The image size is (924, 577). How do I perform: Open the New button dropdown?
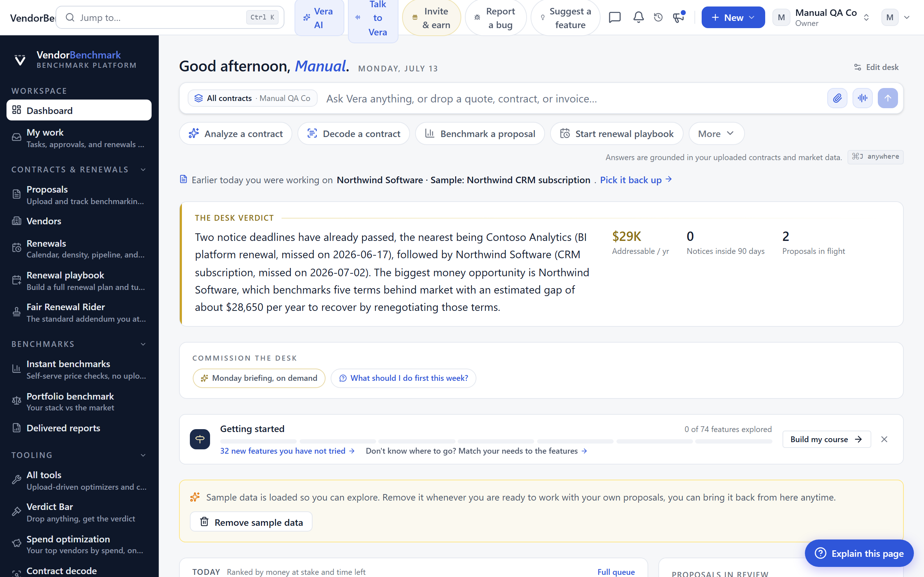(733, 18)
